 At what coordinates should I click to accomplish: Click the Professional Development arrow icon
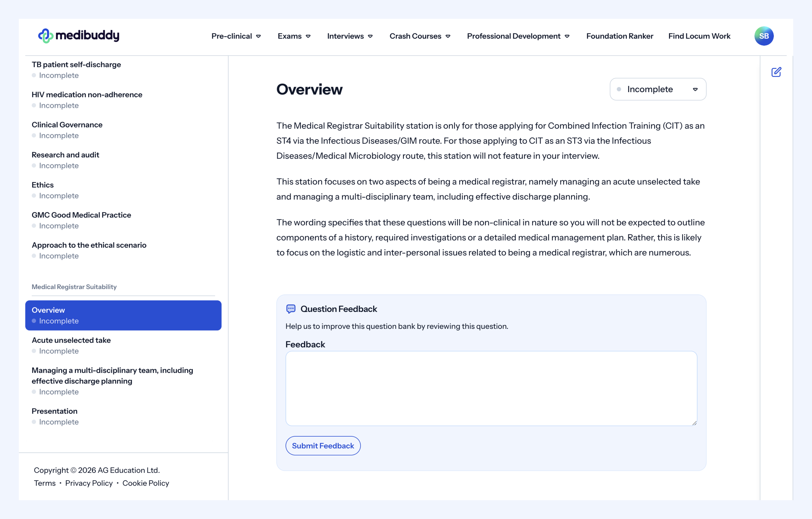click(x=567, y=36)
